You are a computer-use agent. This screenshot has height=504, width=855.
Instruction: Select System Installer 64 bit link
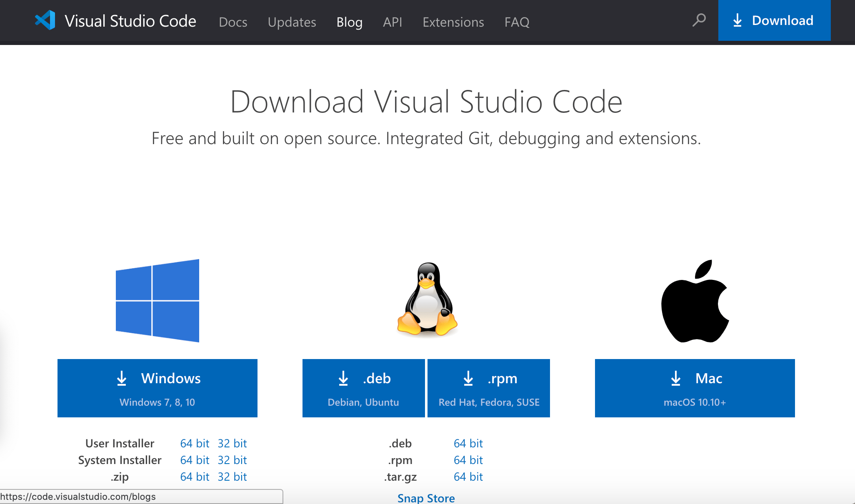click(195, 460)
